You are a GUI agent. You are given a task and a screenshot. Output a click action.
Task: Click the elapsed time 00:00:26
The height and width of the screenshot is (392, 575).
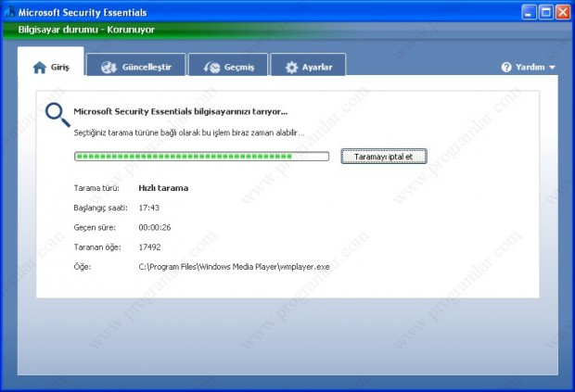pyautogui.click(x=155, y=227)
